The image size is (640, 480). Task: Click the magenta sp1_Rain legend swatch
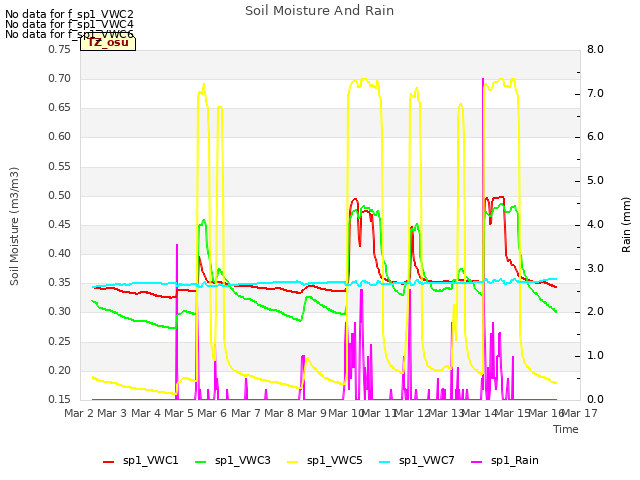click(x=477, y=462)
